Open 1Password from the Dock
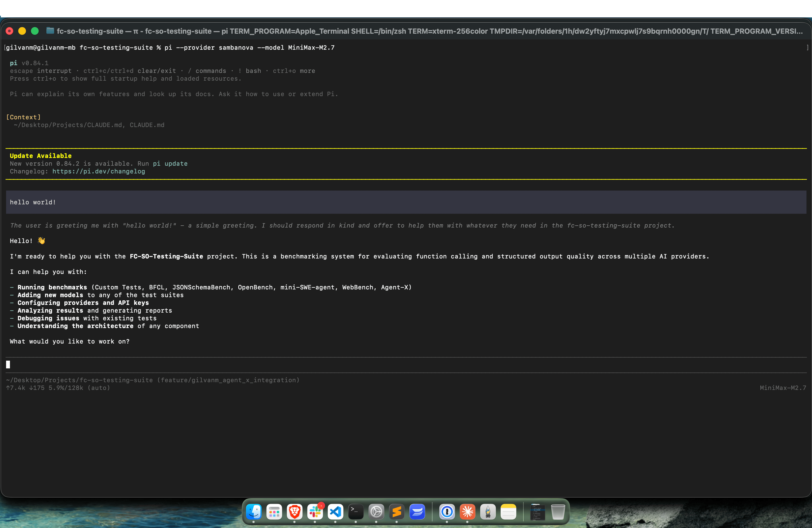The image size is (812, 528). click(x=447, y=512)
